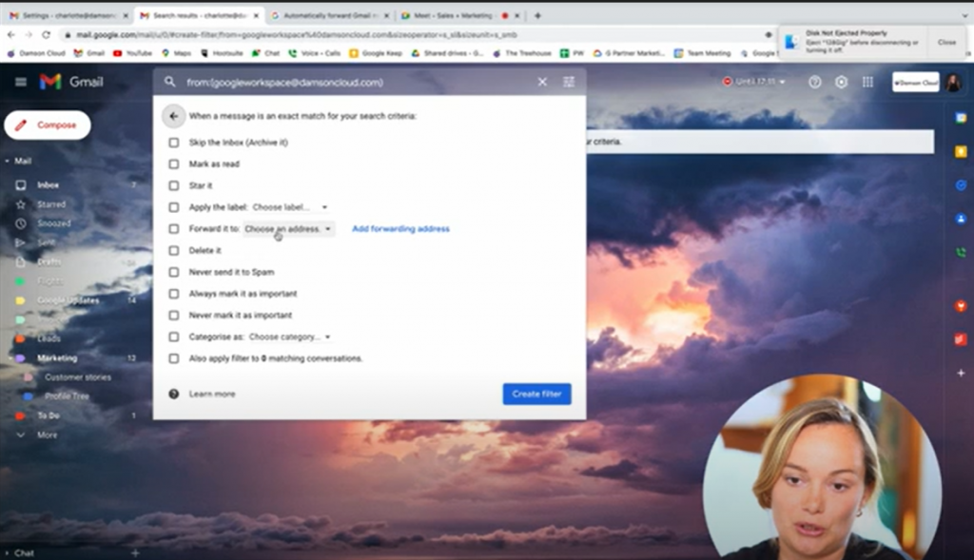Image resolution: width=974 pixels, height=560 pixels.
Task: Click the search magnifier icon
Action: [x=169, y=82]
